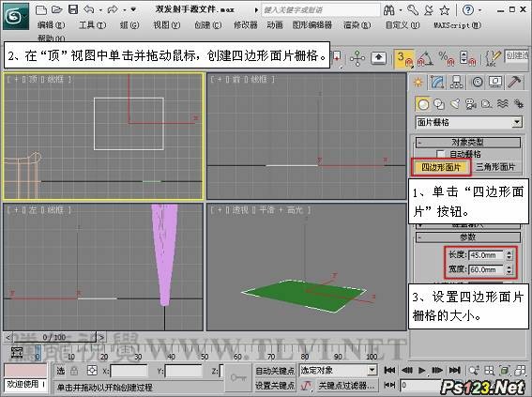Toggle absolute/offset transform type-in mode
The height and width of the screenshot is (397, 532).
click(92, 371)
